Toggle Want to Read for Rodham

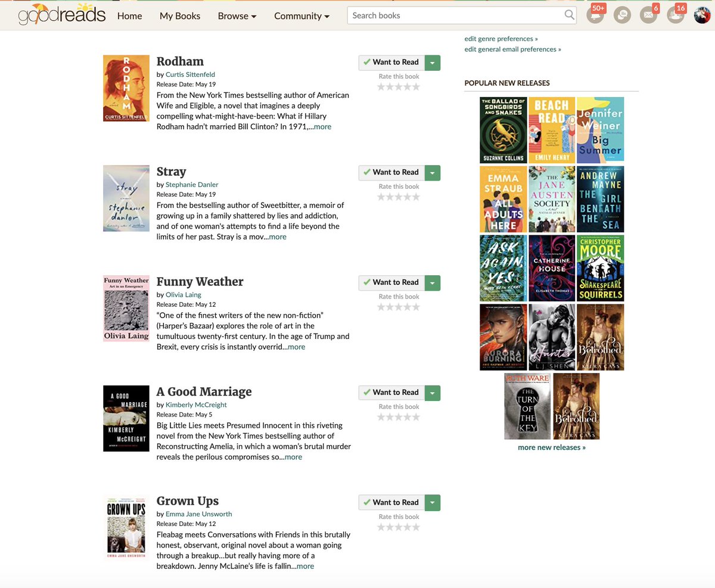391,62
